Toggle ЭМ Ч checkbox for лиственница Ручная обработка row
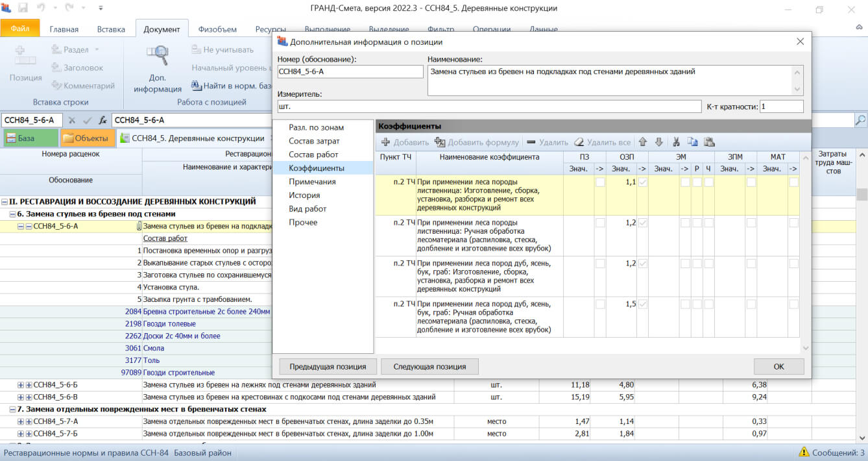 pyautogui.click(x=709, y=223)
